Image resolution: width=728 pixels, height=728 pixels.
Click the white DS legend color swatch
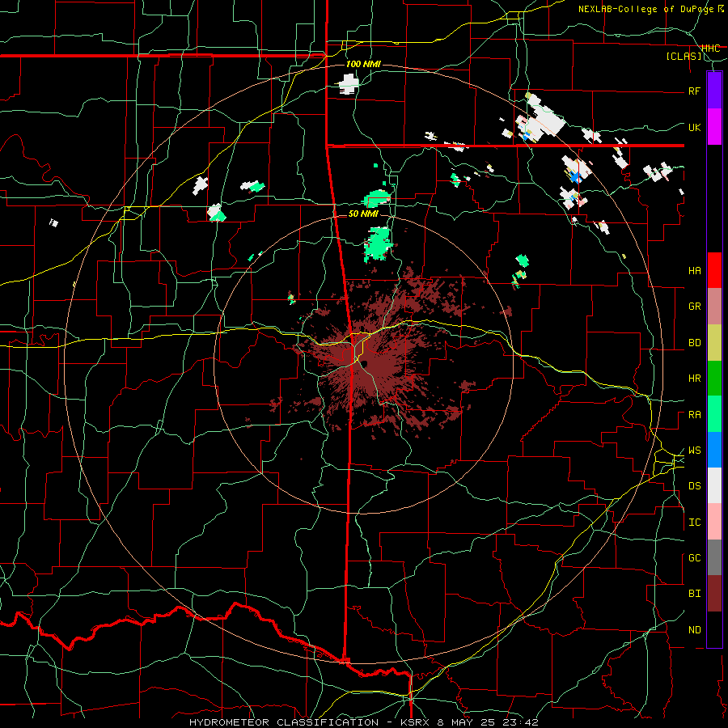(714, 485)
